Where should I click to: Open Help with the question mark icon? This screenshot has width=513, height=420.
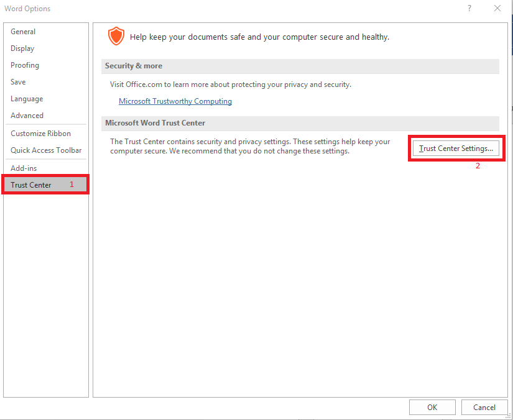469,8
